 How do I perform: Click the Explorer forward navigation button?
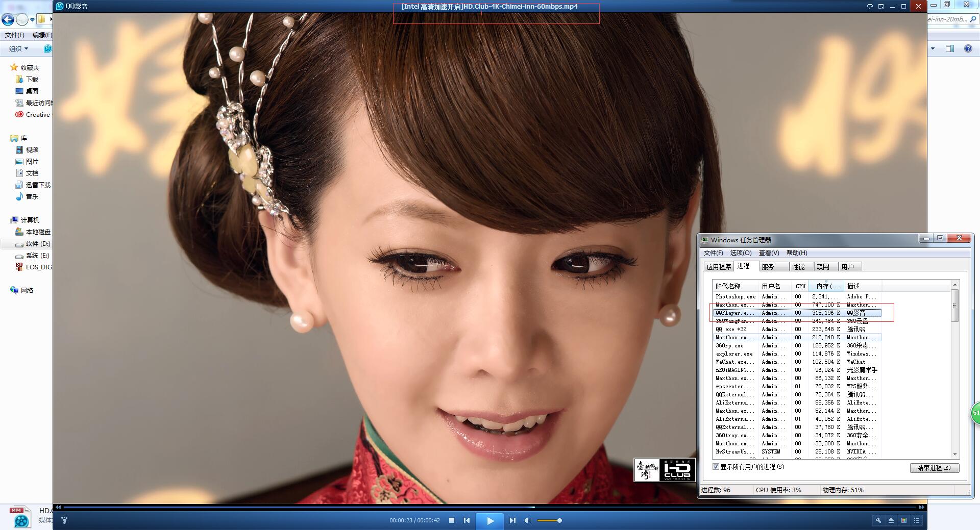click(22, 20)
